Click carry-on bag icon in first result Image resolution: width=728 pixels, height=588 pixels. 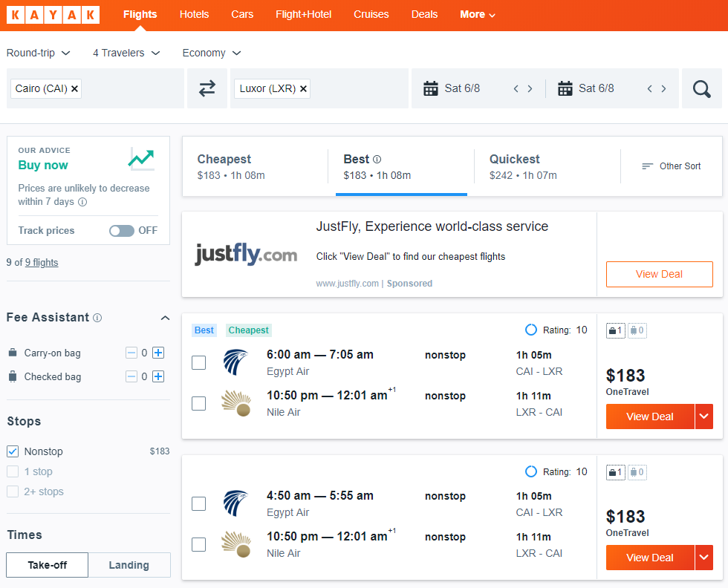click(616, 330)
